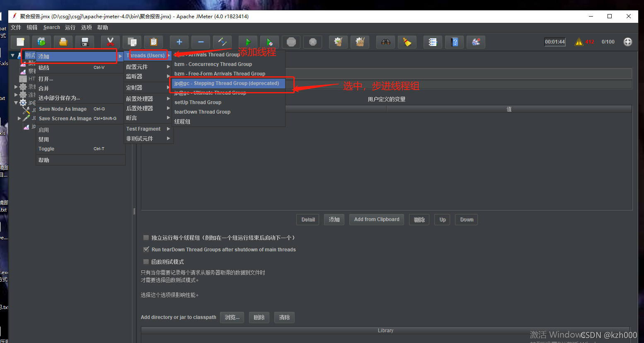Click the Paste clipboard icon
Viewport: 644px width, 343px height.
click(x=154, y=42)
